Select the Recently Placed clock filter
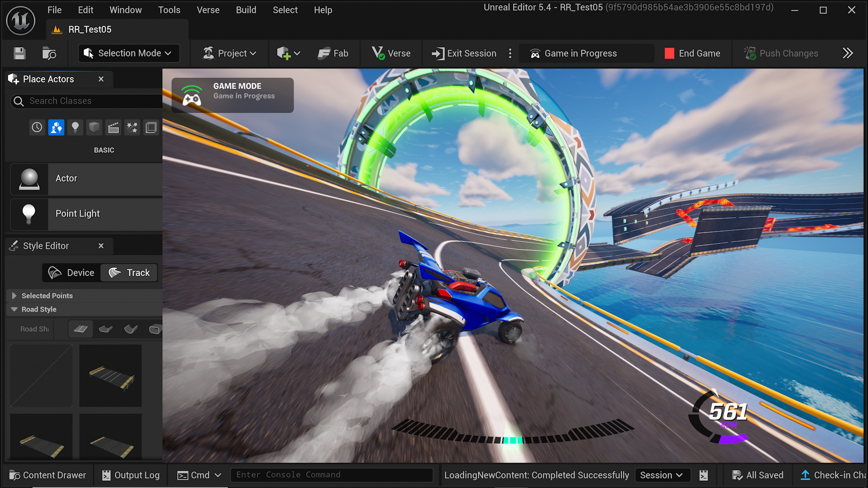The height and width of the screenshot is (488, 868). pos(37,128)
